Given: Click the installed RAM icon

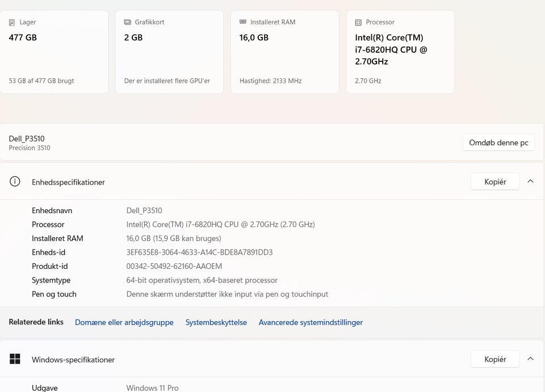Looking at the screenshot, I should click(x=243, y=23).
